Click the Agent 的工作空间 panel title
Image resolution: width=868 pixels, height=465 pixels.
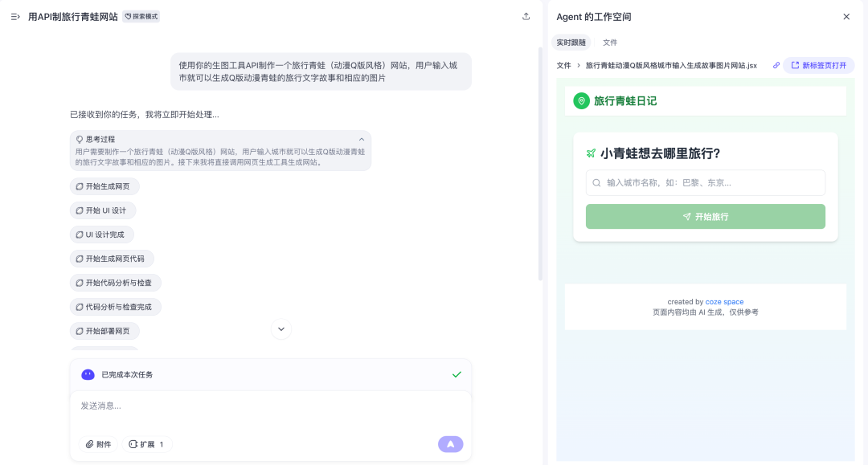tap(593, 17)
